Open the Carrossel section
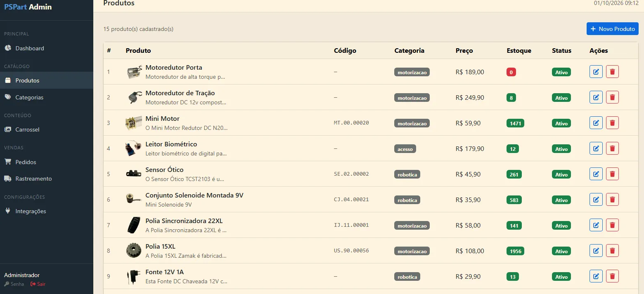The image size is (644, 294). [x=47, y=129]
